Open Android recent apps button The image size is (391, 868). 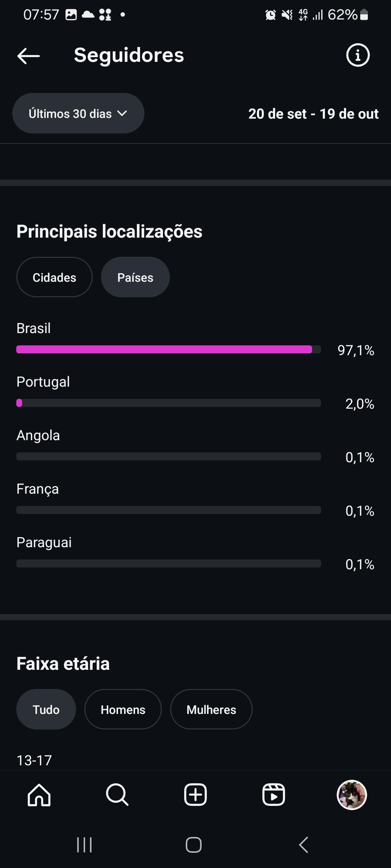pyautogui.click(x=84, y=845)
